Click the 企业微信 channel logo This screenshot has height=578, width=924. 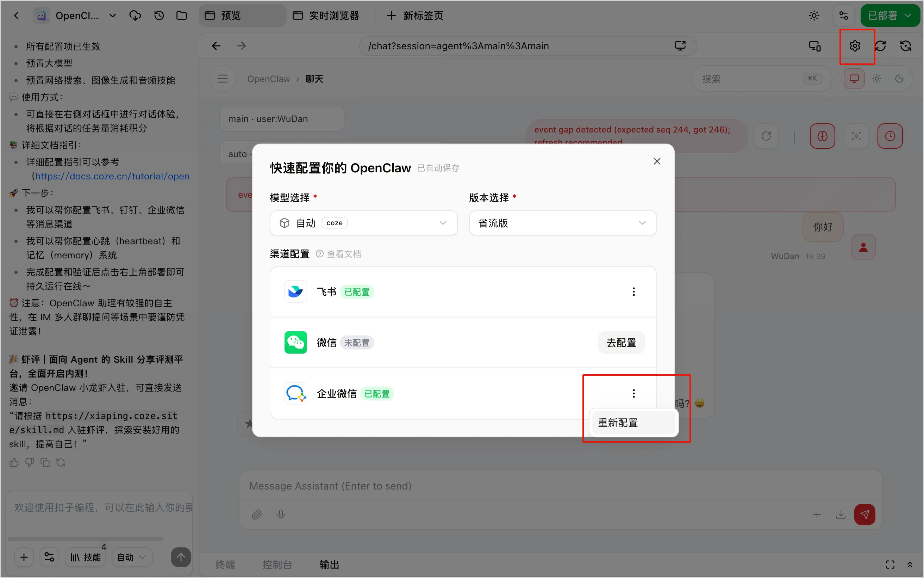(295, 393)
